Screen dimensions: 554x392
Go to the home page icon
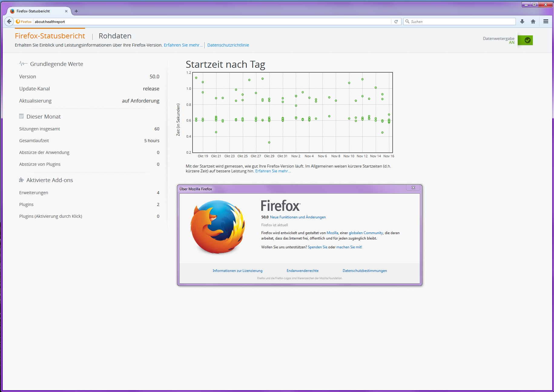533,21
